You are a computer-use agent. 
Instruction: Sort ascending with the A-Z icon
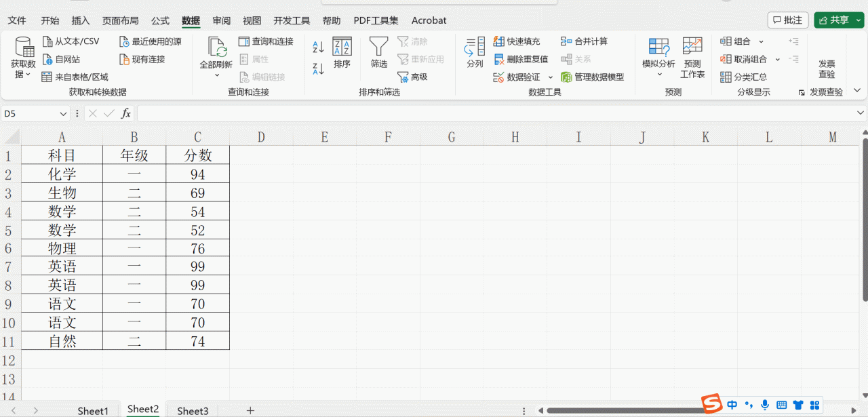[318, 47]
